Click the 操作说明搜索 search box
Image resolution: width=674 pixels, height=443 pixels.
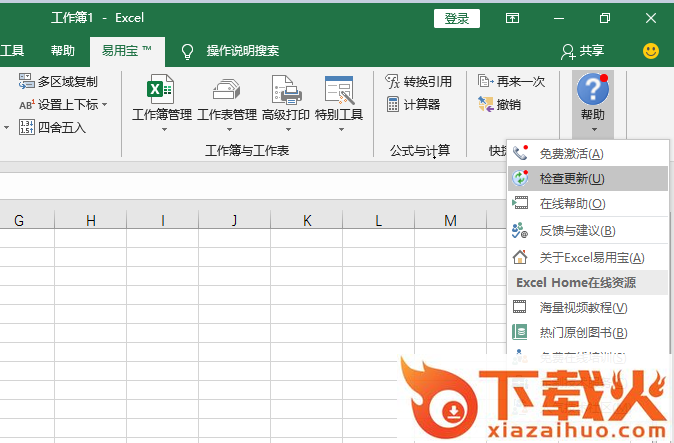242,51
